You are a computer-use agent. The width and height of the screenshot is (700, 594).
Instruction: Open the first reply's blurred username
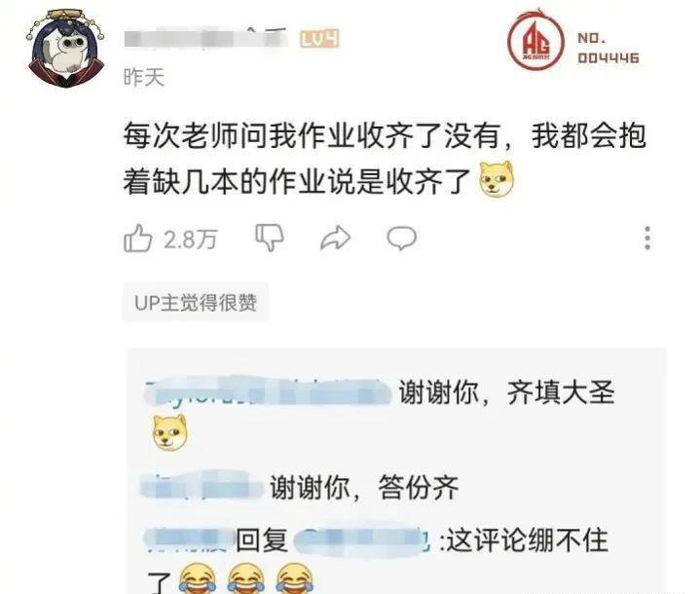[268, 391]
